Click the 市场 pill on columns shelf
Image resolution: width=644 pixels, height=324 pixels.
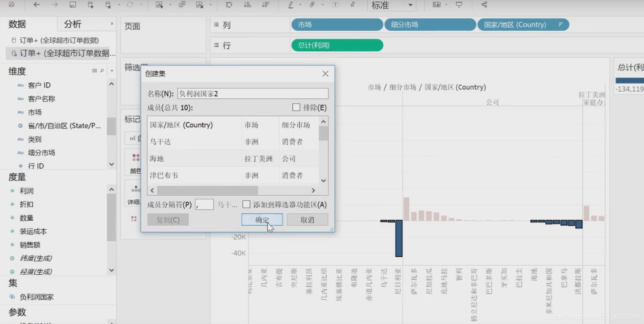click(x=337, y=25)
